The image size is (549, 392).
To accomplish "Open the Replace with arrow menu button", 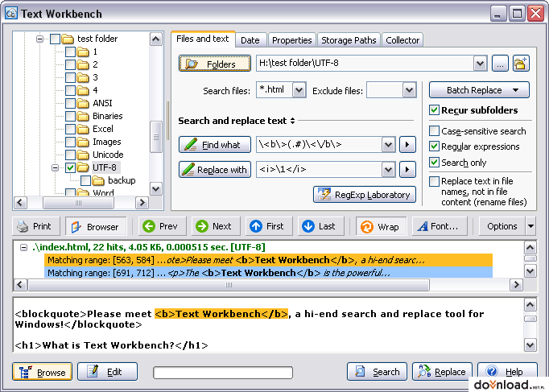I will 407,169.
